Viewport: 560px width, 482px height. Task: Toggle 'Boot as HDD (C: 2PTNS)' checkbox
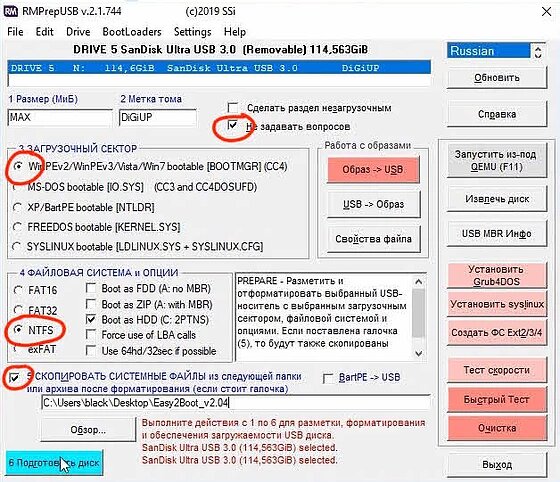click(91, 319)
